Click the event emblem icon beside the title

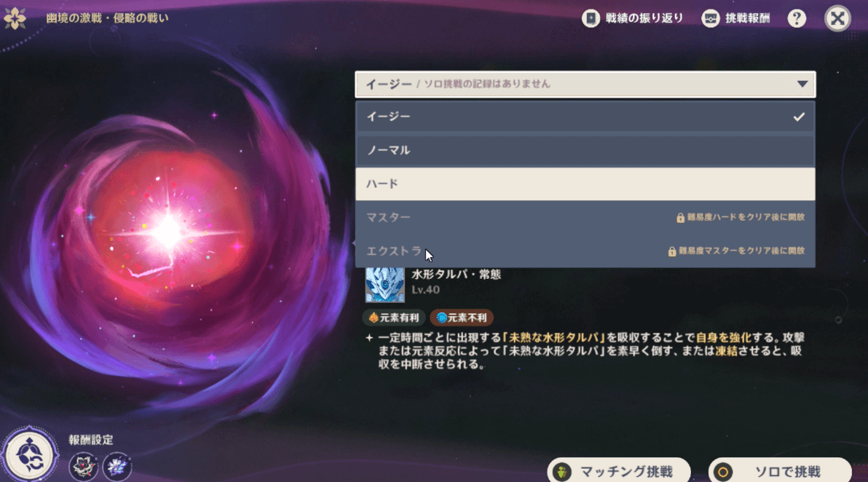[16, 18]
